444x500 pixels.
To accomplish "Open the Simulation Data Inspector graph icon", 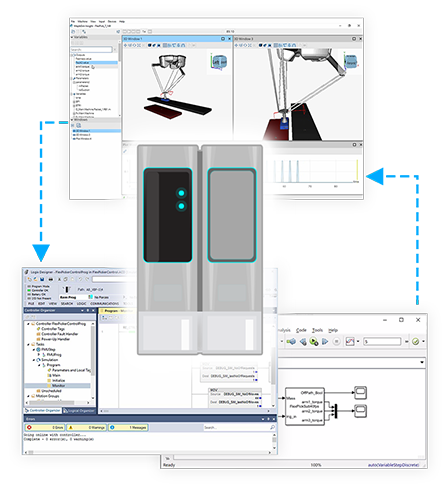I will (x=349, y=341).
